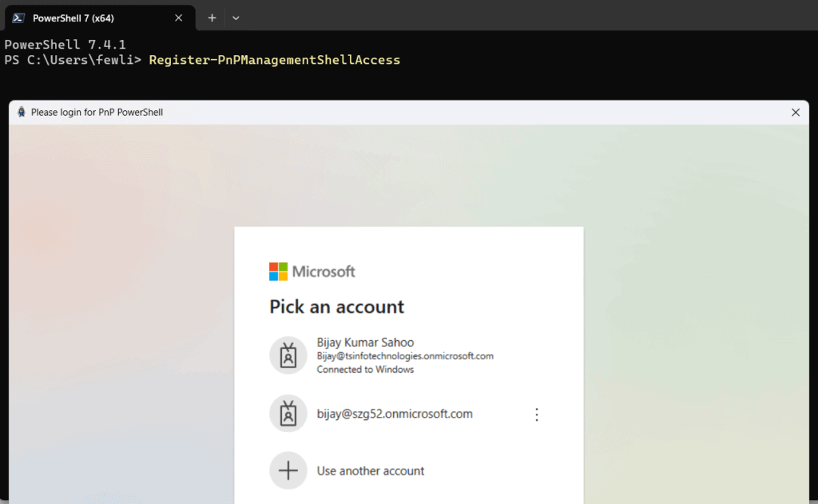
Task: Select the PowerShell 7 (x64) tab
Action: [99, 18]
